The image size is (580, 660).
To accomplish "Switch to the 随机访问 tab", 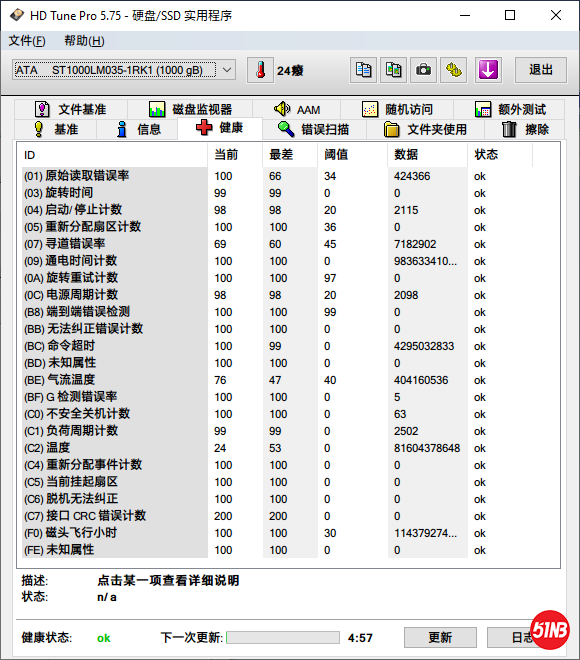I will (x=397, y=109).
